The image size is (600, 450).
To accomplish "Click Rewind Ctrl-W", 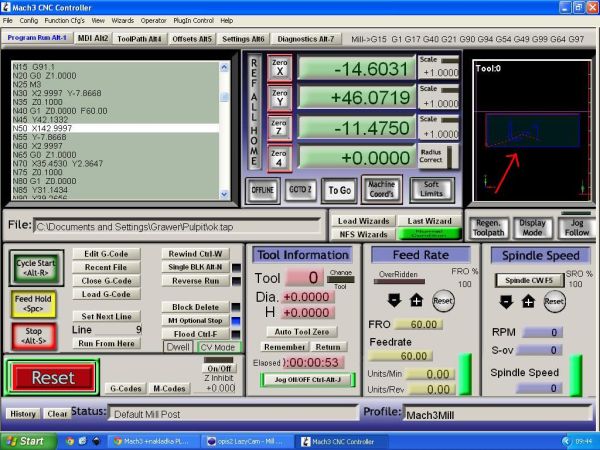I will pos(195,254).
